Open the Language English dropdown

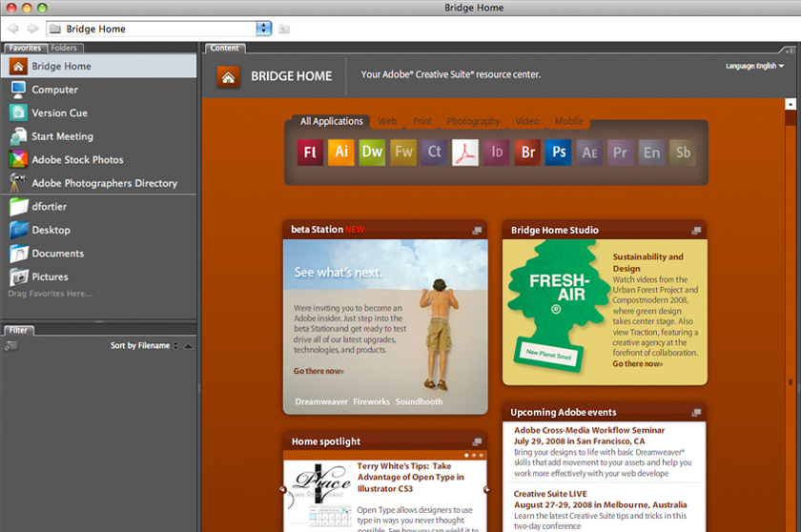pyautogui.click(x=754, y=66)
